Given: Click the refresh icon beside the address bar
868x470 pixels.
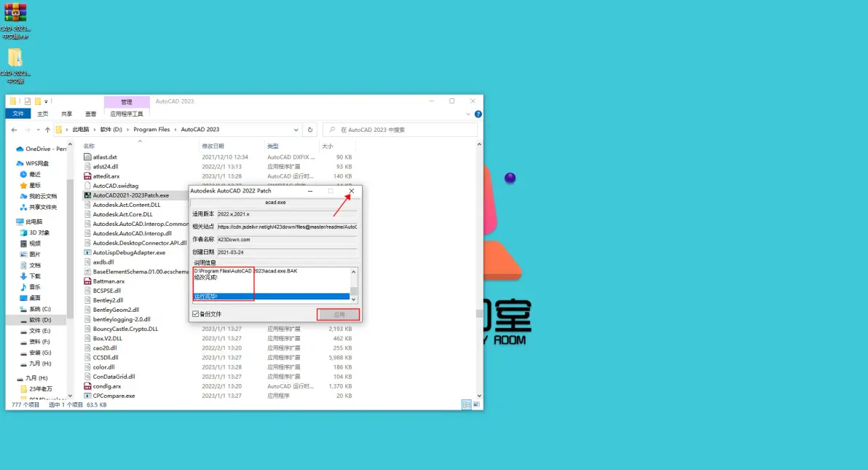Looking at the screenshot, I should (x=311, y=130).
